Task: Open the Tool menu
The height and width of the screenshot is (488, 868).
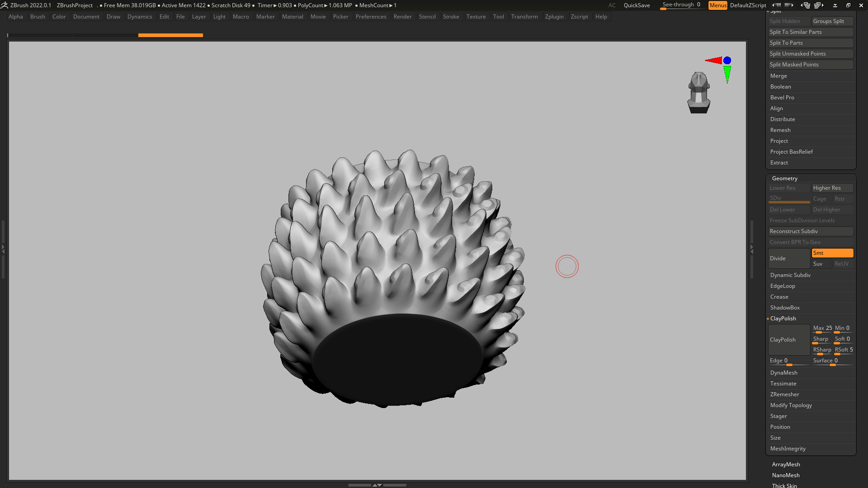Action: (x=498, y=17)
